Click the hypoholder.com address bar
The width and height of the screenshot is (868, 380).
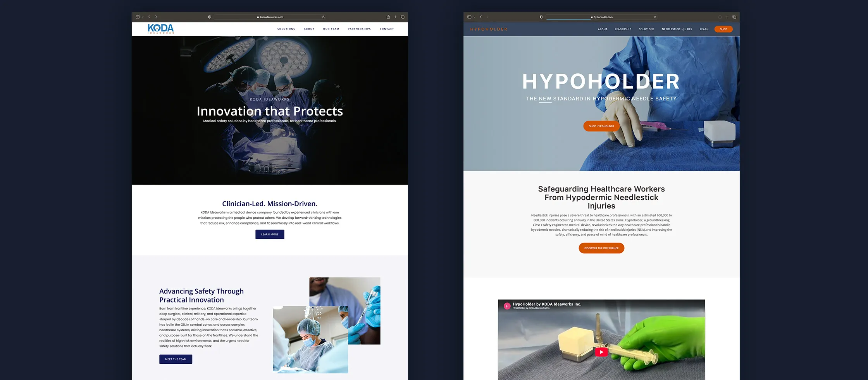click(x=602, y=17)
